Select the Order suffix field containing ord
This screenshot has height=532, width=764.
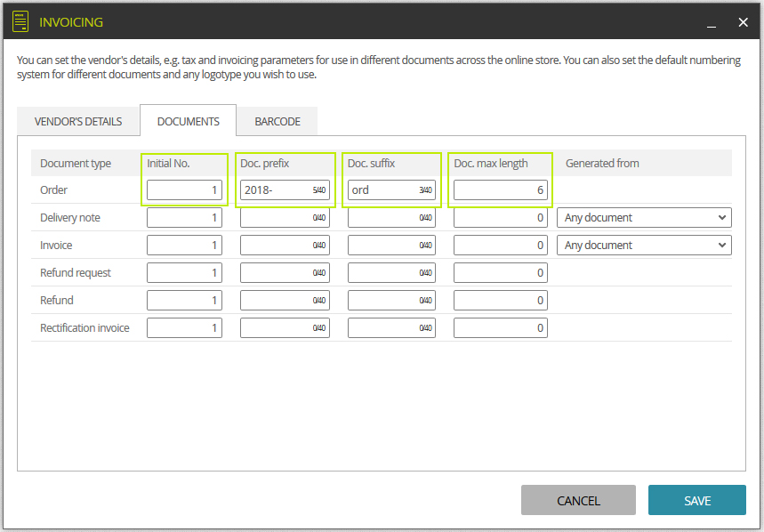[390, 189]
